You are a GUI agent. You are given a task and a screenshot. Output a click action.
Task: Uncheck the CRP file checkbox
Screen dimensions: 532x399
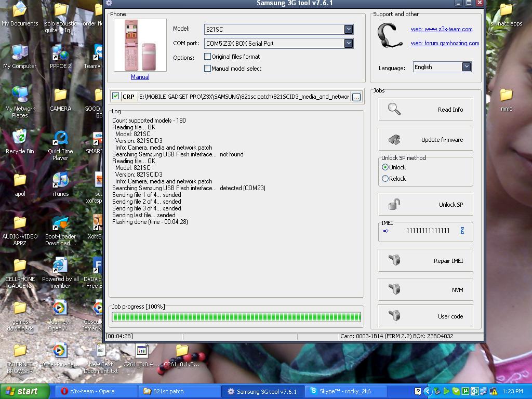(115, 96)
